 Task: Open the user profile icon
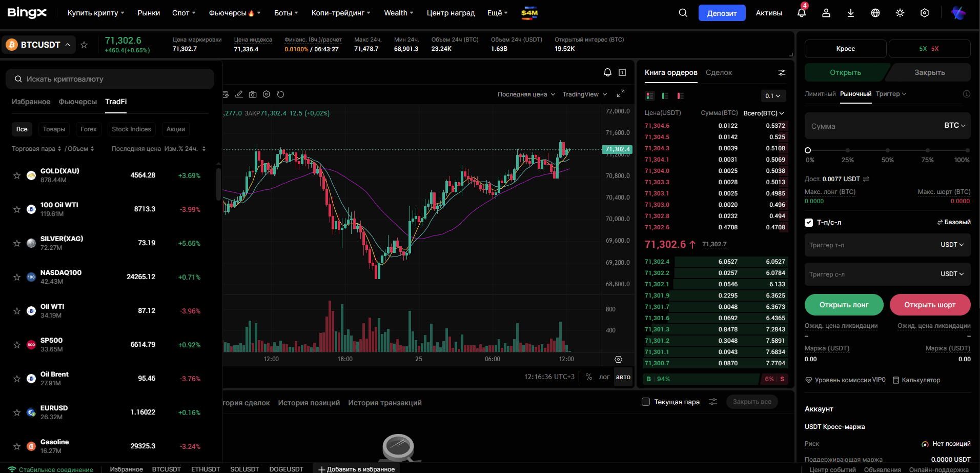coord(826,13)
